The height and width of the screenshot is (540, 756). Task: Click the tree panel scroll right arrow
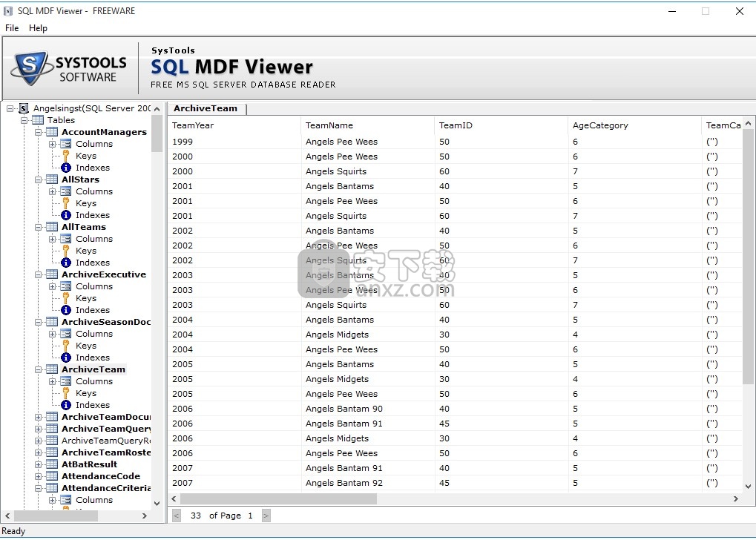pos(144,516)
